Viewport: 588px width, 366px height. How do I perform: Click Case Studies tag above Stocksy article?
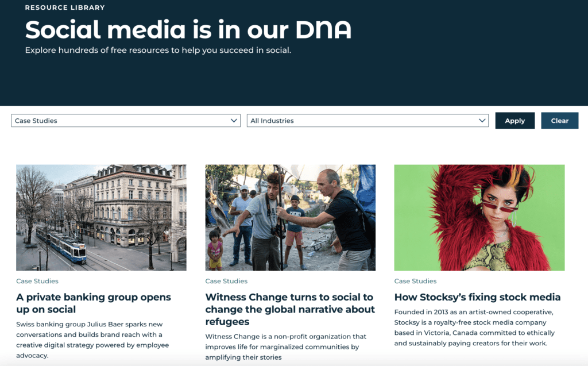[415, 281]
